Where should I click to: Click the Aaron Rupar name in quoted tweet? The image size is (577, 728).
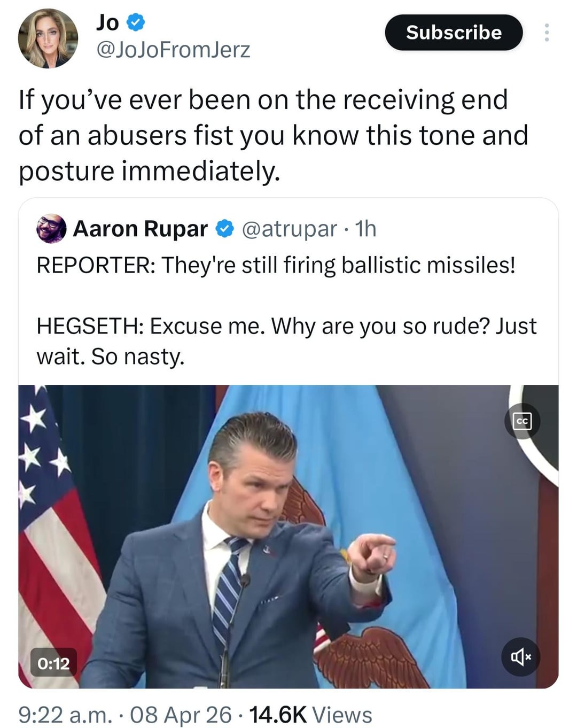click(140, 229)
